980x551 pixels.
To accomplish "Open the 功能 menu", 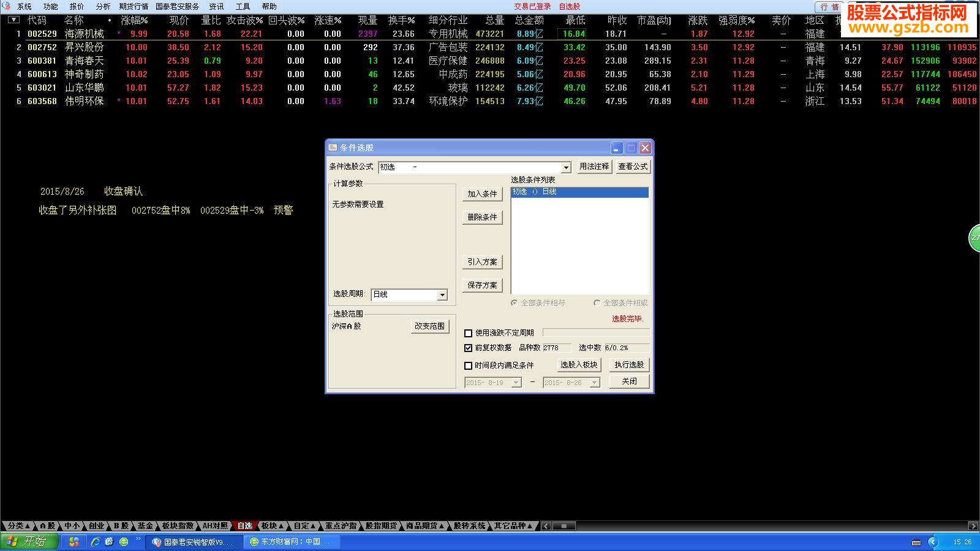I will 51,7.
